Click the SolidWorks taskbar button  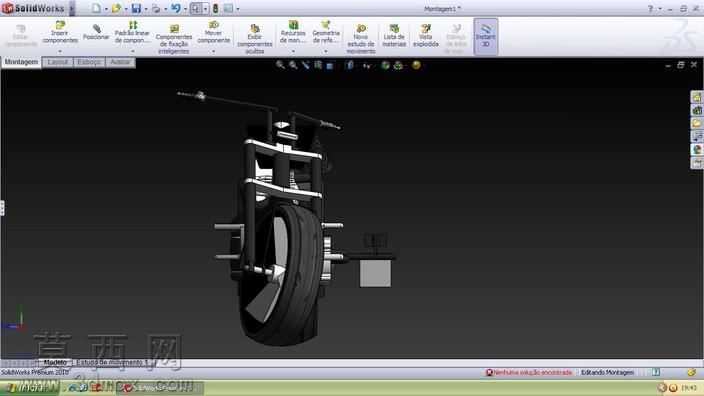coord(159,387)
